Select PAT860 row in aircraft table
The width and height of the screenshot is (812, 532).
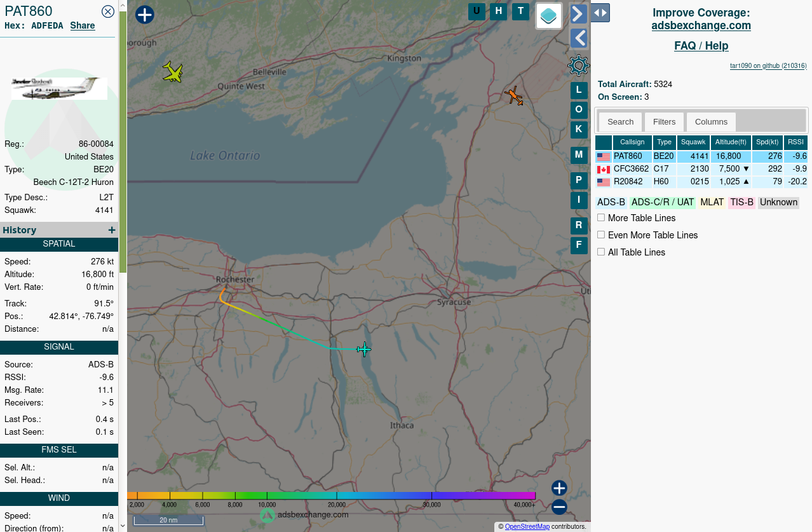point(701,156)
